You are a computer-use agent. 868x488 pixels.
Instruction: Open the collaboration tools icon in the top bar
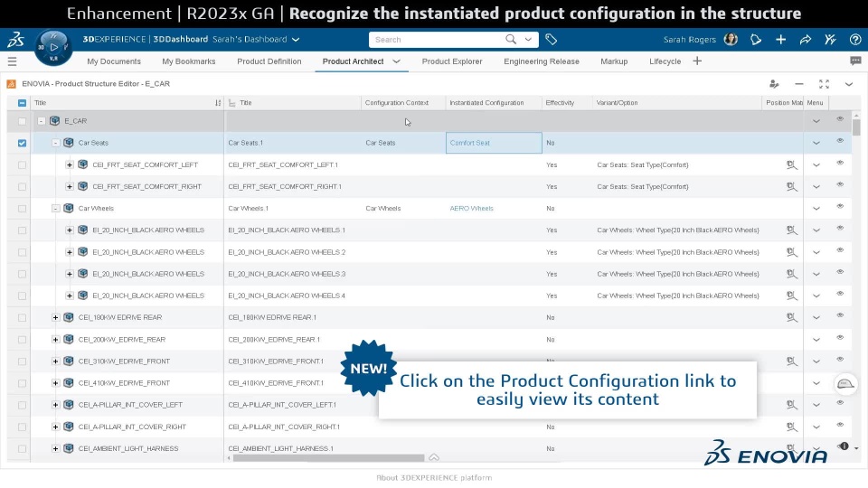point(830,39)
